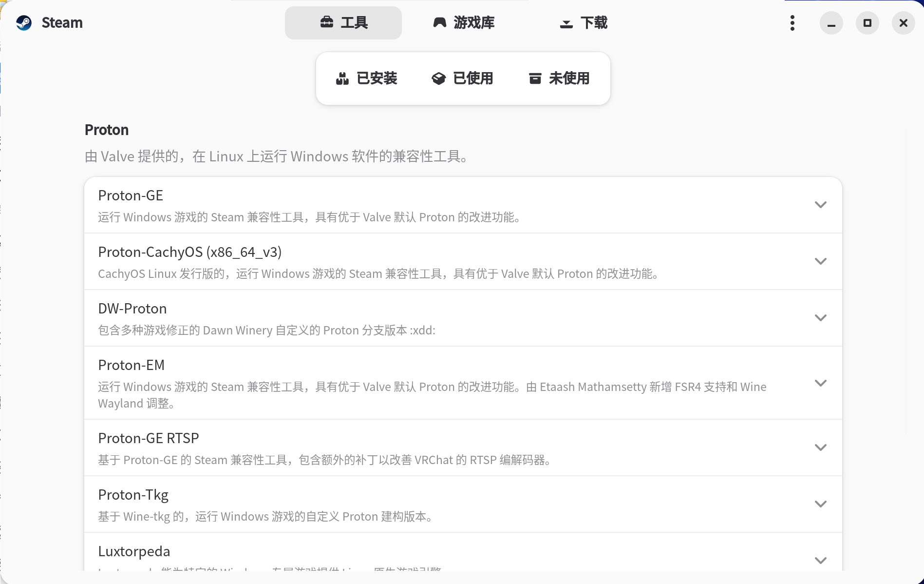Click the Proton section heading
The height and width of the screenshot is (584, 924).
pos(107,130)
